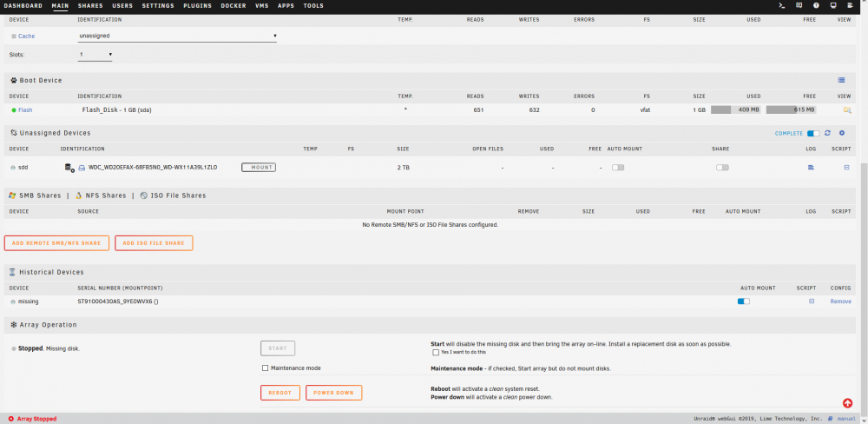Check 'Yes I want to do this'
This screenshot has width=868, height=424.
(436, 352)
